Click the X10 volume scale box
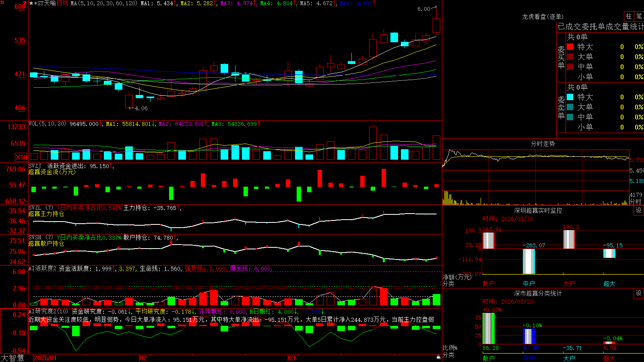 [21, 157]
